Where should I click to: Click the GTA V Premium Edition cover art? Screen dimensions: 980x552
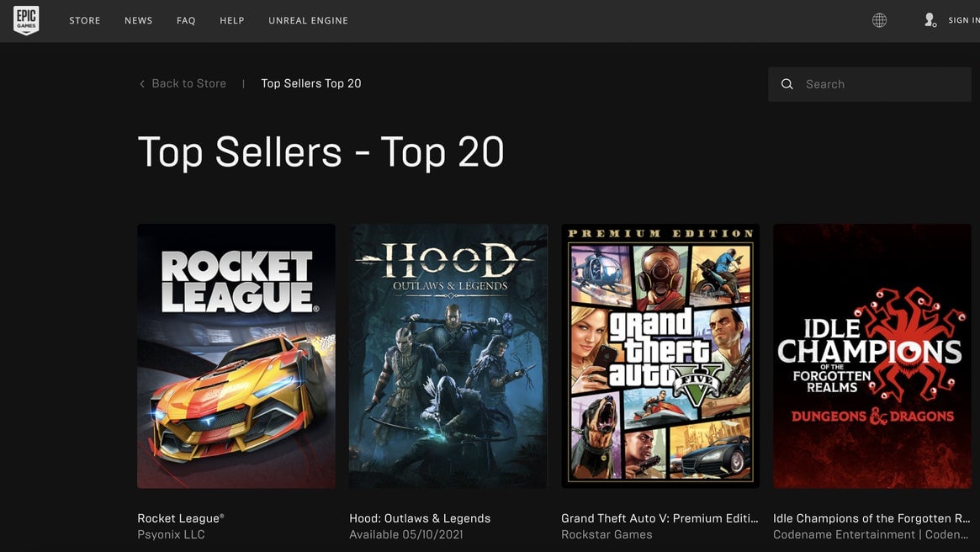click(660, 355)
